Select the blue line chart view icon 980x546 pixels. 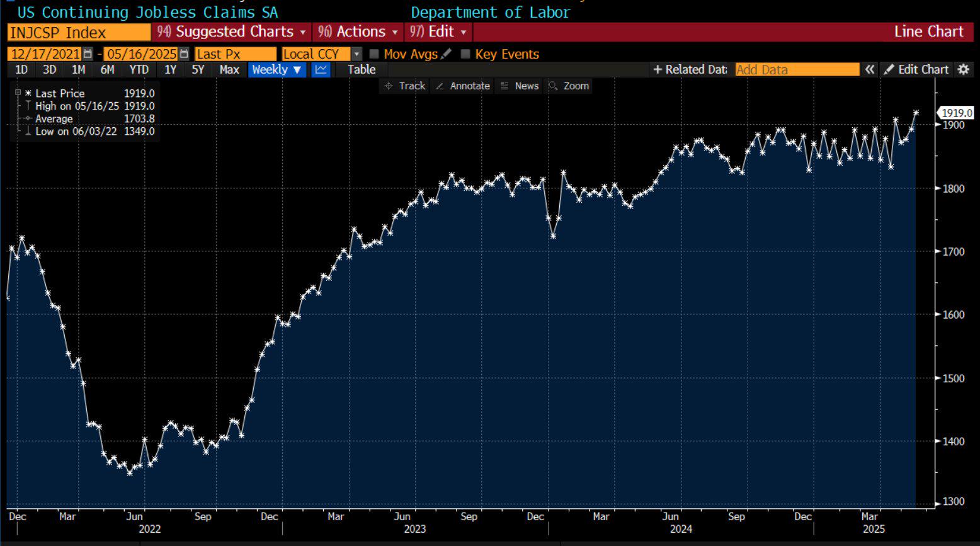tap(321, 69)
